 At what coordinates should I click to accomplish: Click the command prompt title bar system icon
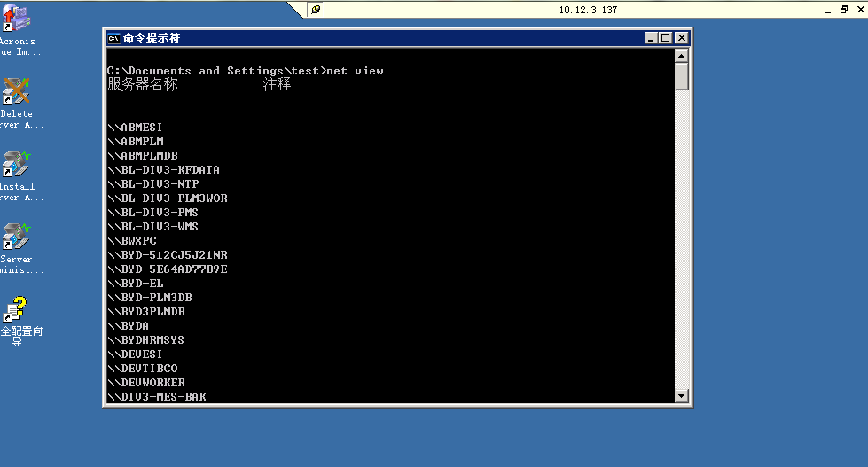(114, 38)
